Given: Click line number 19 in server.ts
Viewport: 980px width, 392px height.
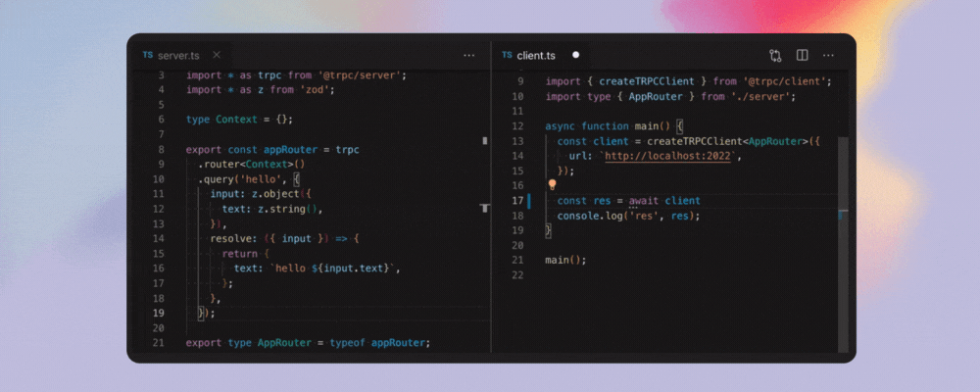Looking at the screenshot, I should tap(158, 314).
